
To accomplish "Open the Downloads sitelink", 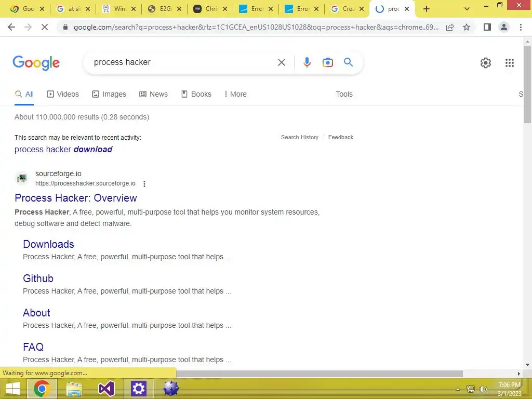I will [48, 244].
